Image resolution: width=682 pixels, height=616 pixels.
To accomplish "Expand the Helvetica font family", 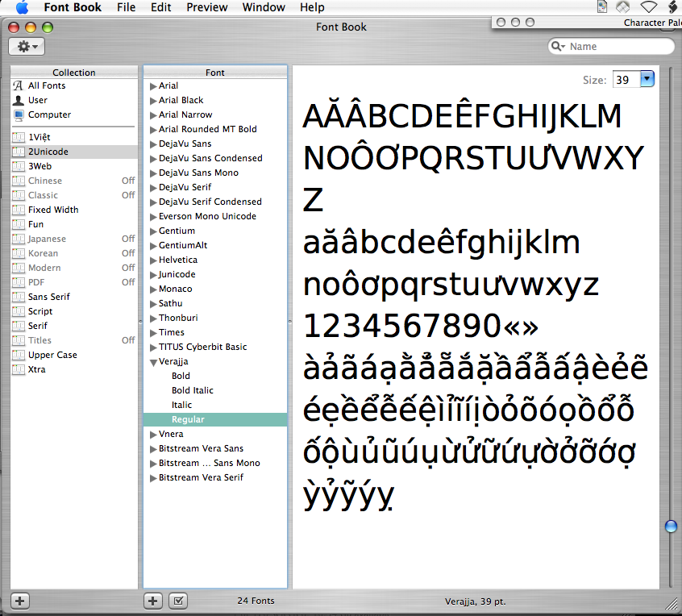I will (x=153, y=260).
